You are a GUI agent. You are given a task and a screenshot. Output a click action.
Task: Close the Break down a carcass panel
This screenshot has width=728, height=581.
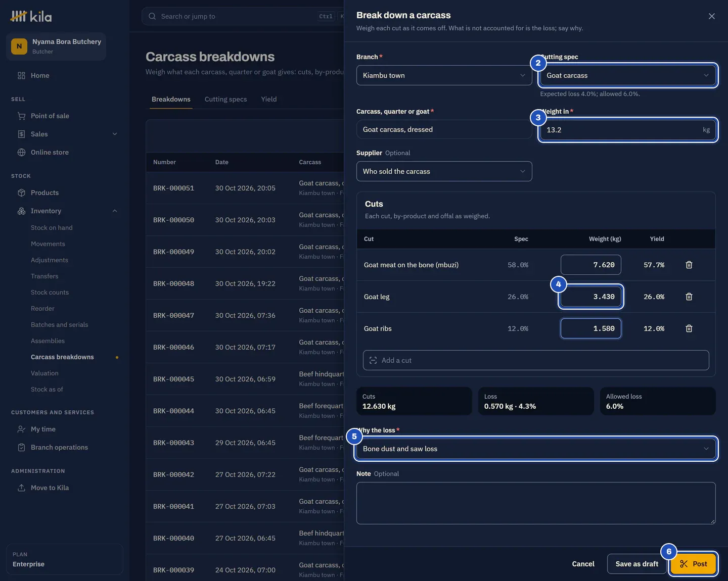click(711, 16)
